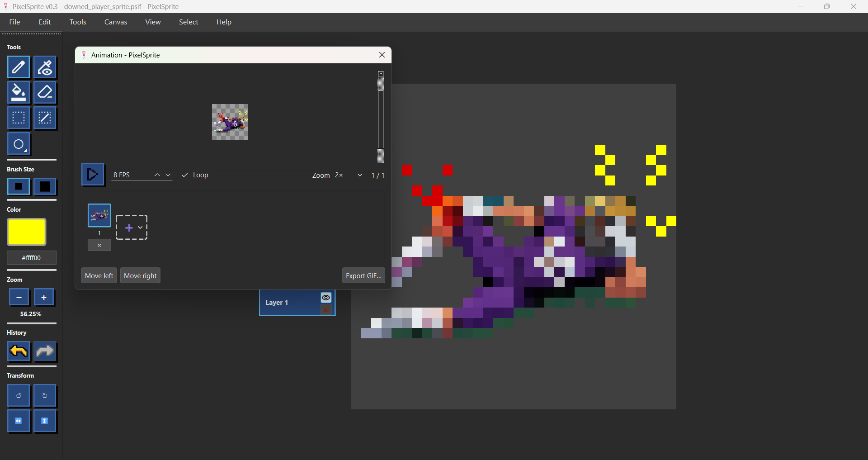Delete Layer 1 with the red x

326,310
